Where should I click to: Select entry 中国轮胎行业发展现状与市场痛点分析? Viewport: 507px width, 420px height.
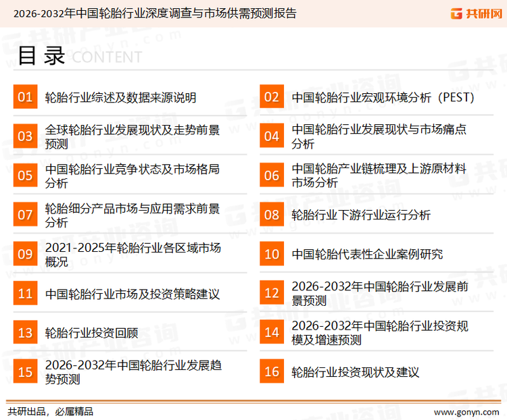379,136
